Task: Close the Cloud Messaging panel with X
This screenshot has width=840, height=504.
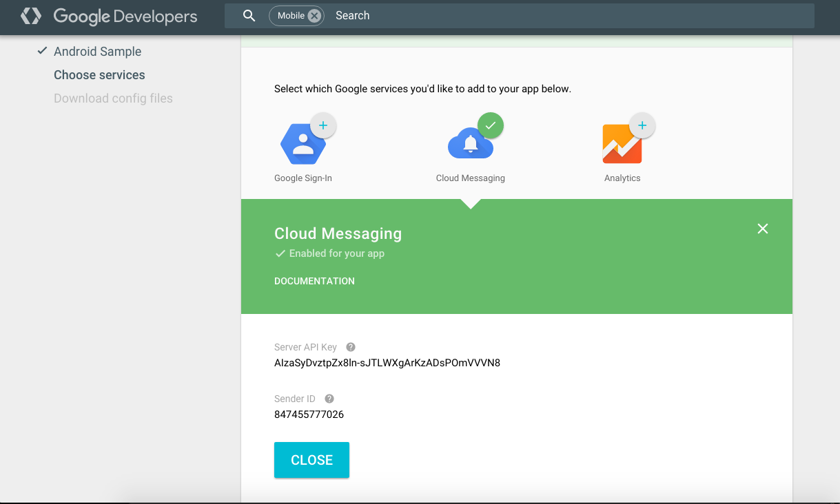Action: click(x=763, y=229)
